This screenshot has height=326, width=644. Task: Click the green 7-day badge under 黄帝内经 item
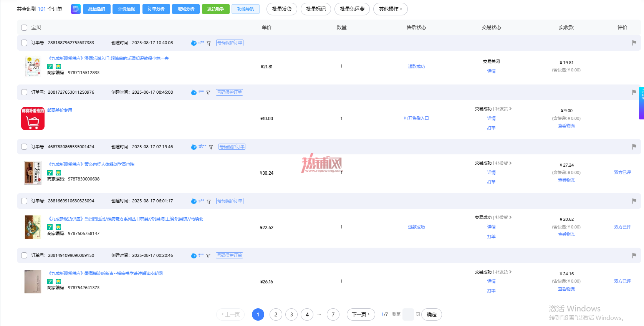point(50,173)
